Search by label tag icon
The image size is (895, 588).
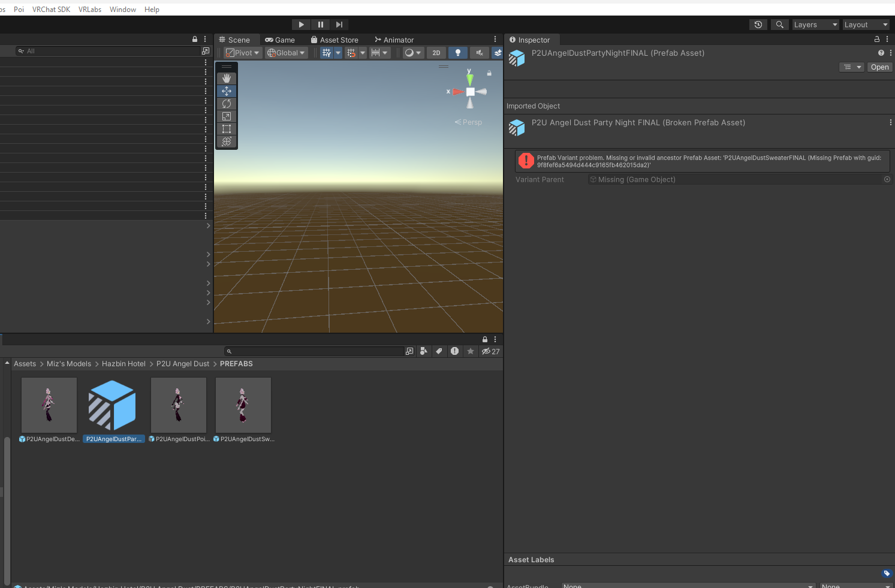[439, 351]
